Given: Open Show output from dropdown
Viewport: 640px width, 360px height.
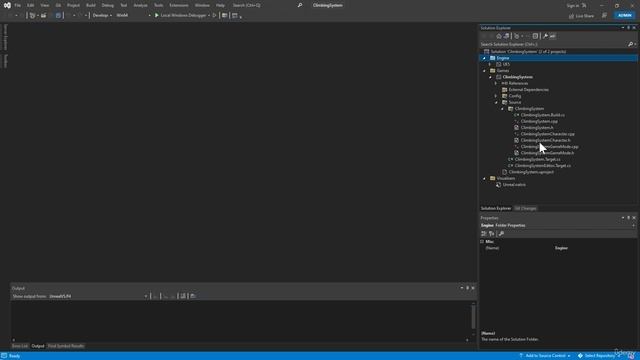Looking at the screenshot, I should click(98, 296).
